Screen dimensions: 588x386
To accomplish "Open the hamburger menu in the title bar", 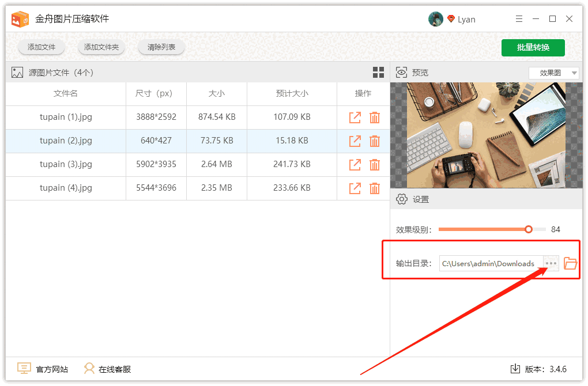I will [x=518, y=18].
